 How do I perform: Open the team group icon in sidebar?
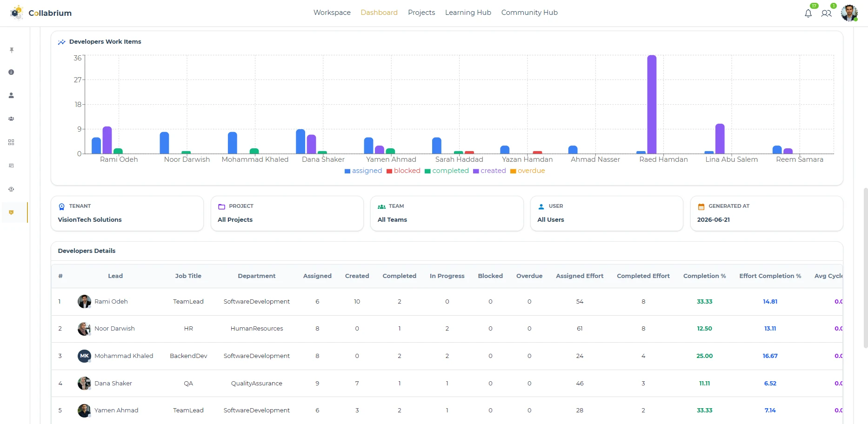(x=11, y=119)
